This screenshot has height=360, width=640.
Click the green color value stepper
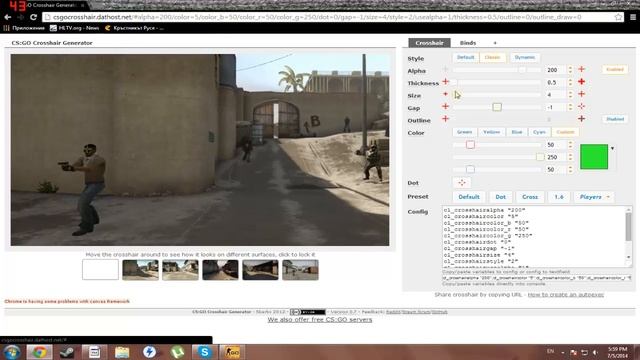pyautogui.click(x=570, y=157)
